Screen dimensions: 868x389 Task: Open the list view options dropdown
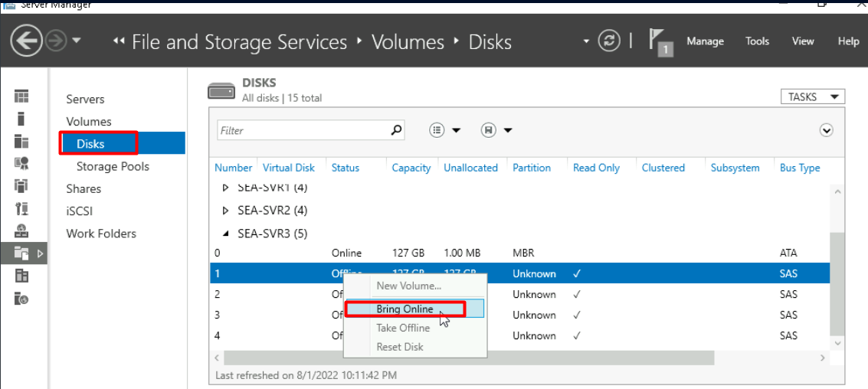[x=445, y=130]
